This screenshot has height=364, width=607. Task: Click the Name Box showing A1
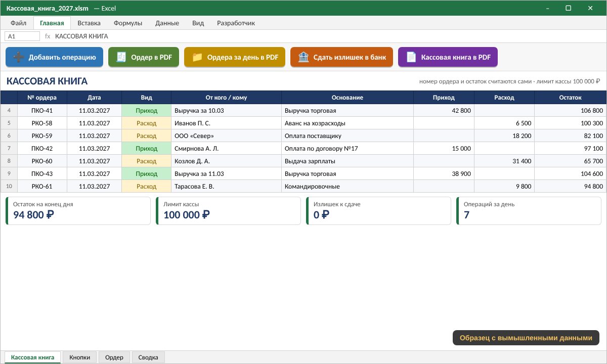22,36
